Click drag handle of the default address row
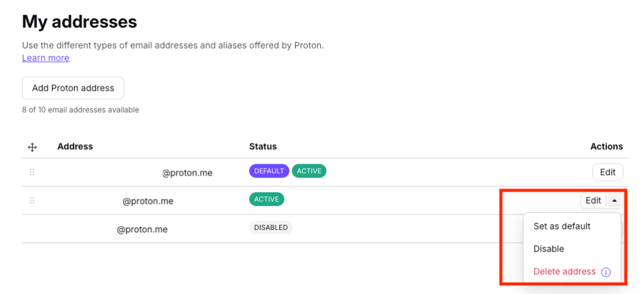644x294 pixels. [x=32, y=172]
